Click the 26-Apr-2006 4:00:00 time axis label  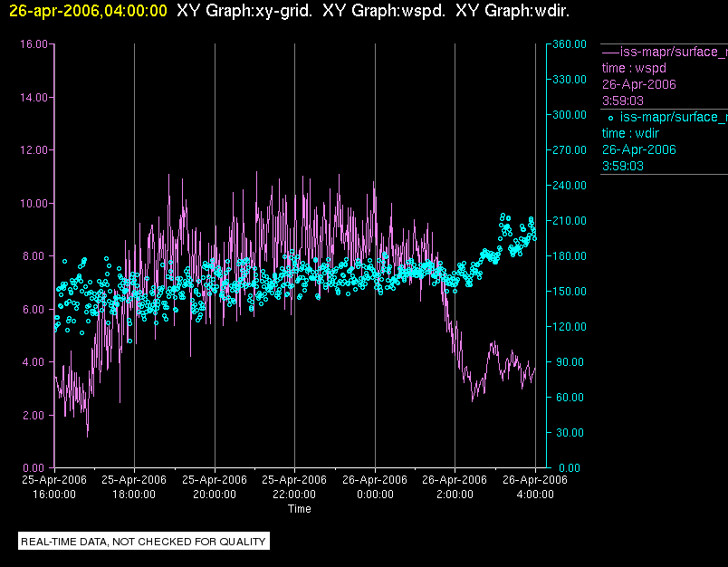pos(535,486)
